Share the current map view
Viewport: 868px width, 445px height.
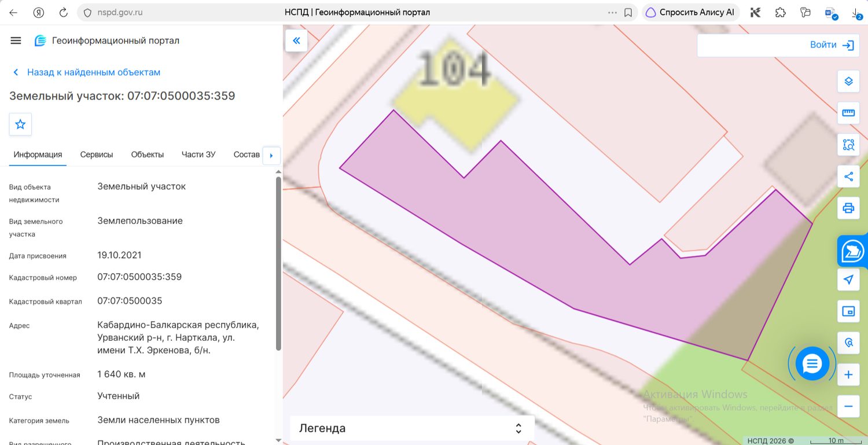tap(848, 176)
